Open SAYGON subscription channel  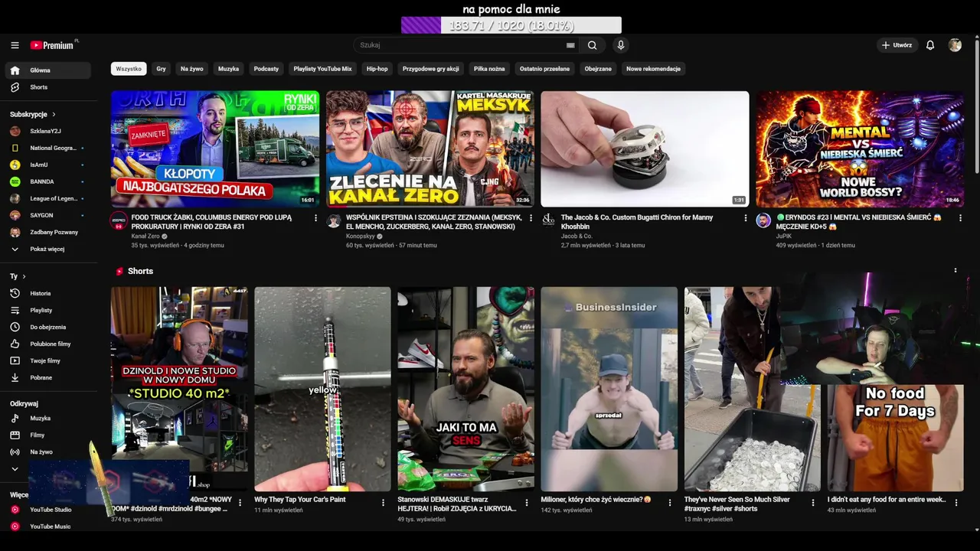tap(48, 215)
